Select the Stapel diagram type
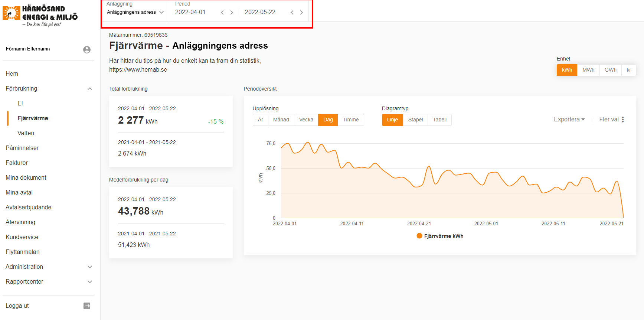644x320 pixels. (415, 120)
